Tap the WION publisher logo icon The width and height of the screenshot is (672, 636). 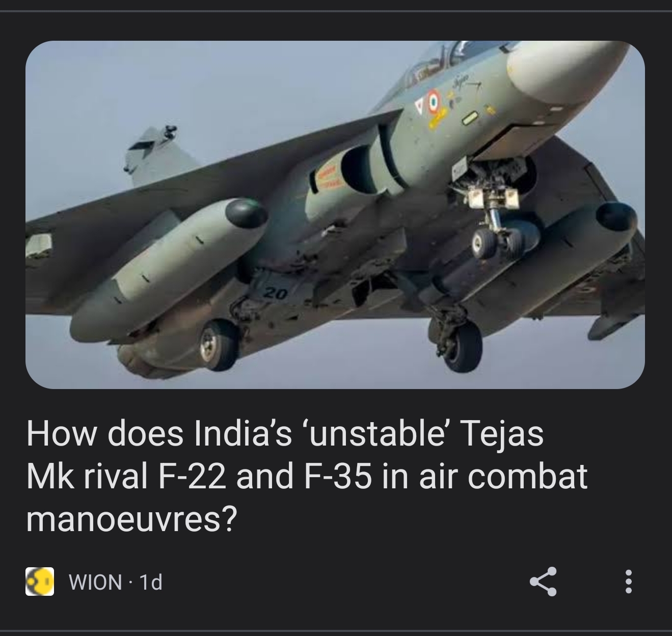coord(40,582)
